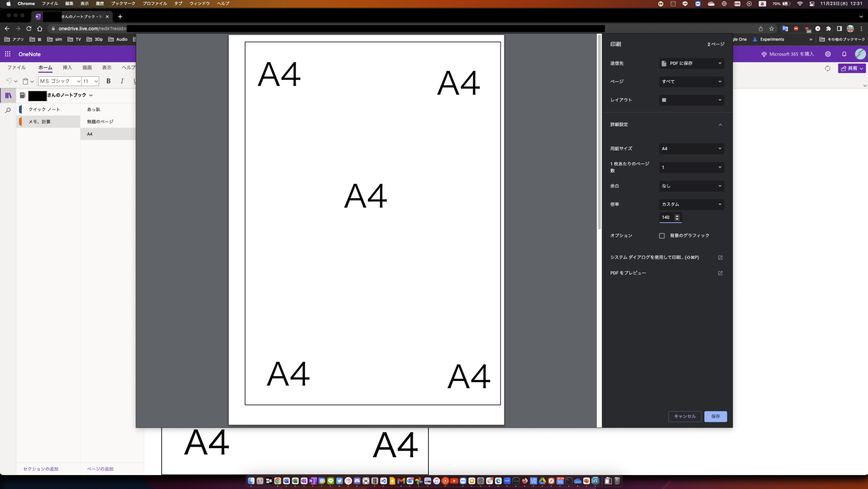Select the A4 page in the page list
The height and width of the screenshot is (489, 868).
[90, 134]
